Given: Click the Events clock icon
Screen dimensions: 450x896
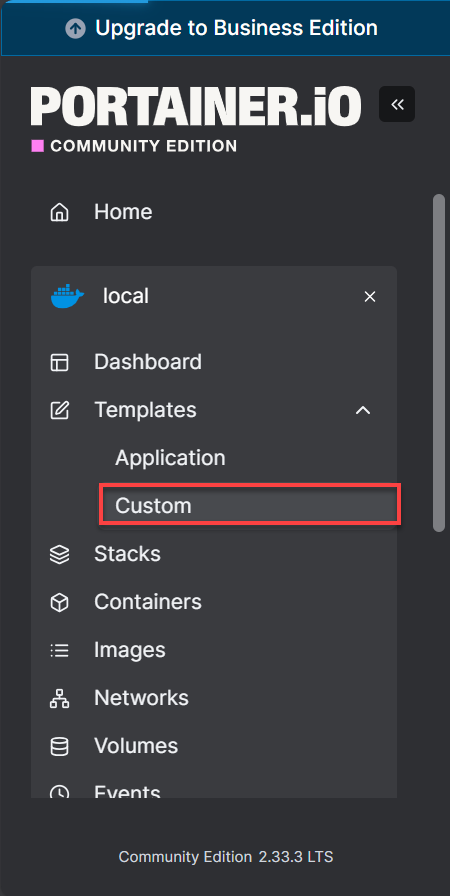Looking at the screenshot, I should pyautogui.click(x=59, y=792).
